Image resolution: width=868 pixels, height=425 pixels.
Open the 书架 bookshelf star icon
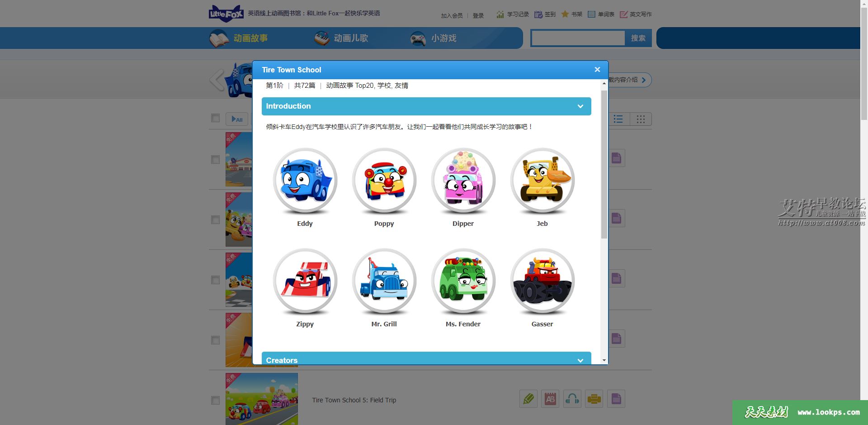point(565,14)
